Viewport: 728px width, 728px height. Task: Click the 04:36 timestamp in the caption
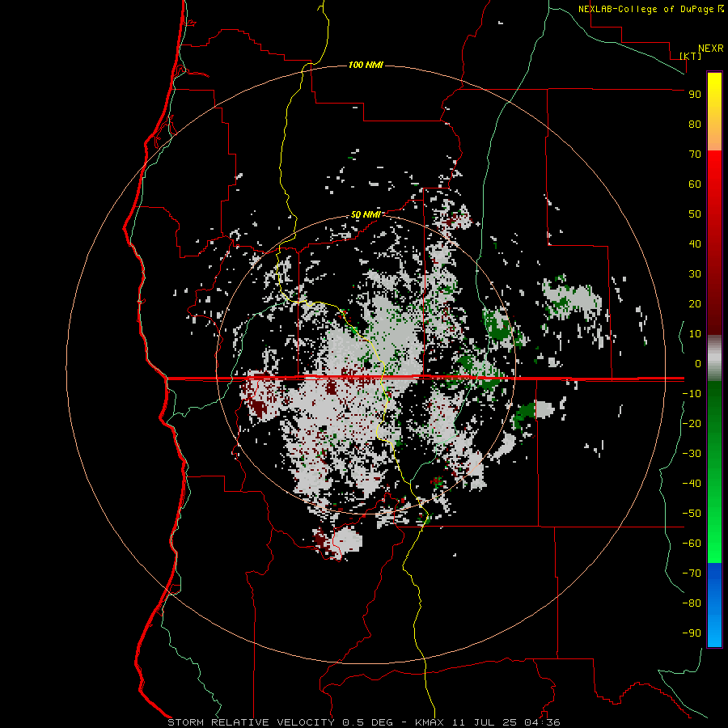542,722
